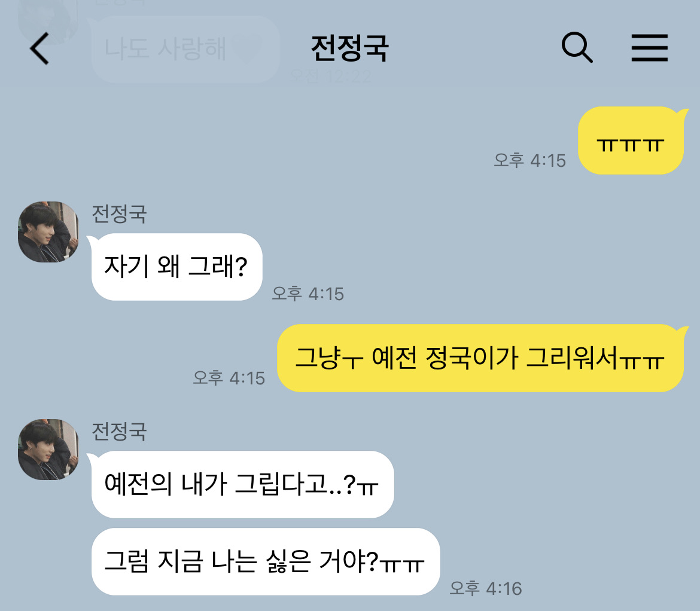Tap the sender name 전정국 above 예전의 내가
Image resolution: width=700 pixels, height=611 pixels.
pos(119,431)
